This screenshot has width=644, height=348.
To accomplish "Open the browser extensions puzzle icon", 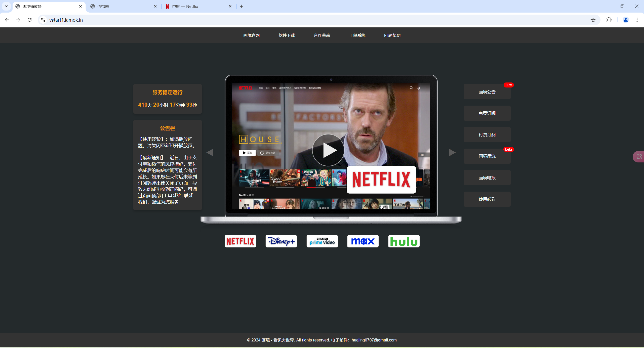I will click(x=609, y=20).
